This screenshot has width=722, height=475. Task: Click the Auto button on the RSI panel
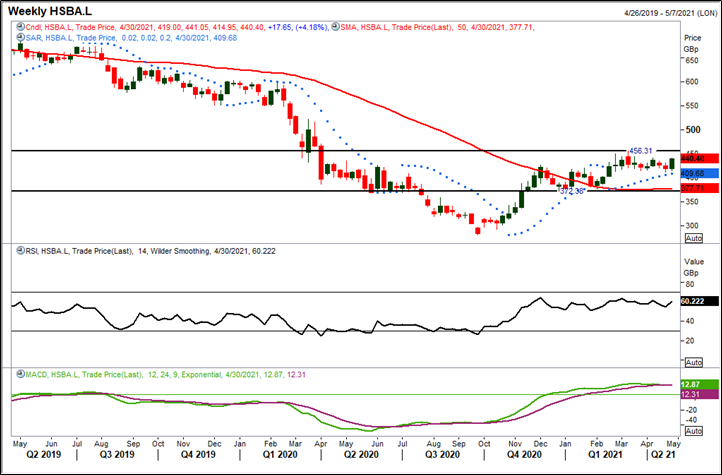tap(693, 362)
